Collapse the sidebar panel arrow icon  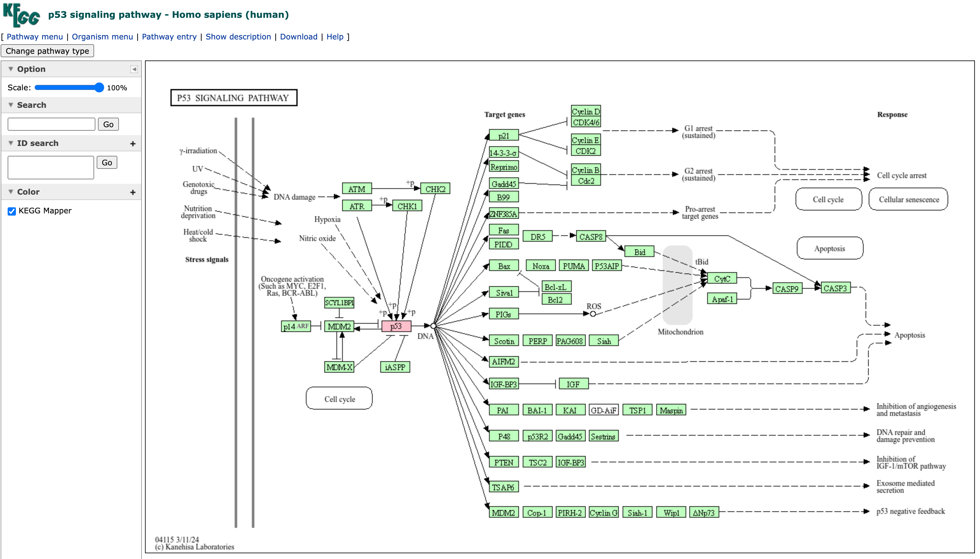(134, 70)
